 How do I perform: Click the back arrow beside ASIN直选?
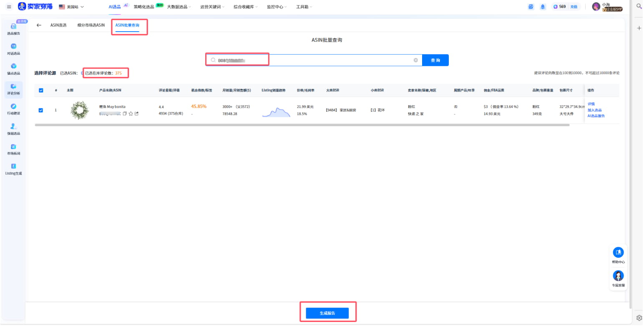tap(39, 25)
